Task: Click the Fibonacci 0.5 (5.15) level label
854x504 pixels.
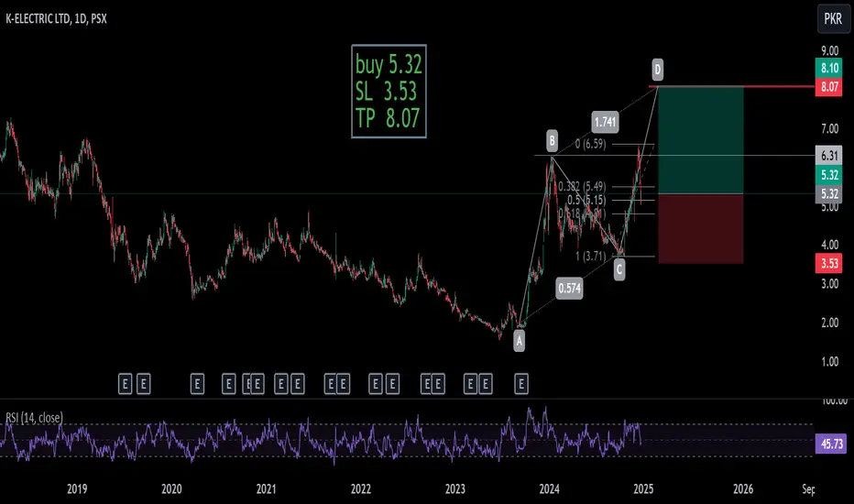Action: (586, 200)
